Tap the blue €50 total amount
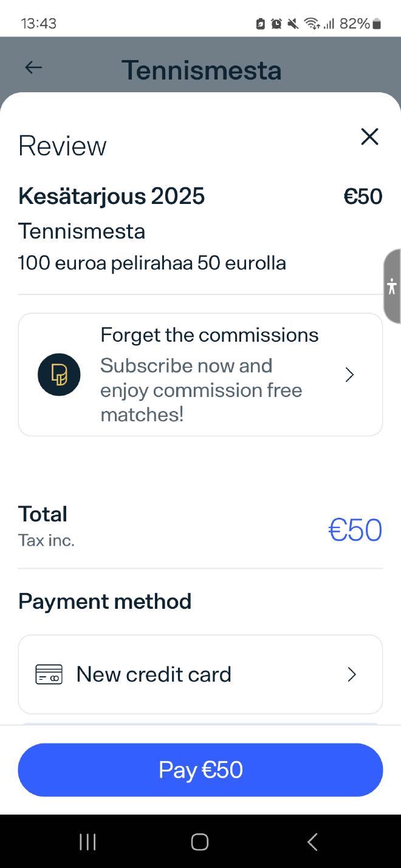The height and width of the screenshot is (868, 401). click(355, 530)
